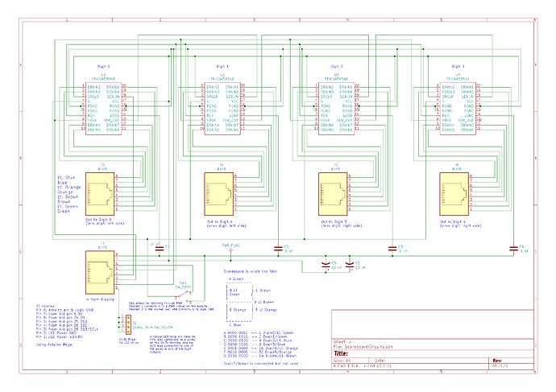Click the 'Digit 1' label
This screenshot has width=556, height=392.
point(222,66)
